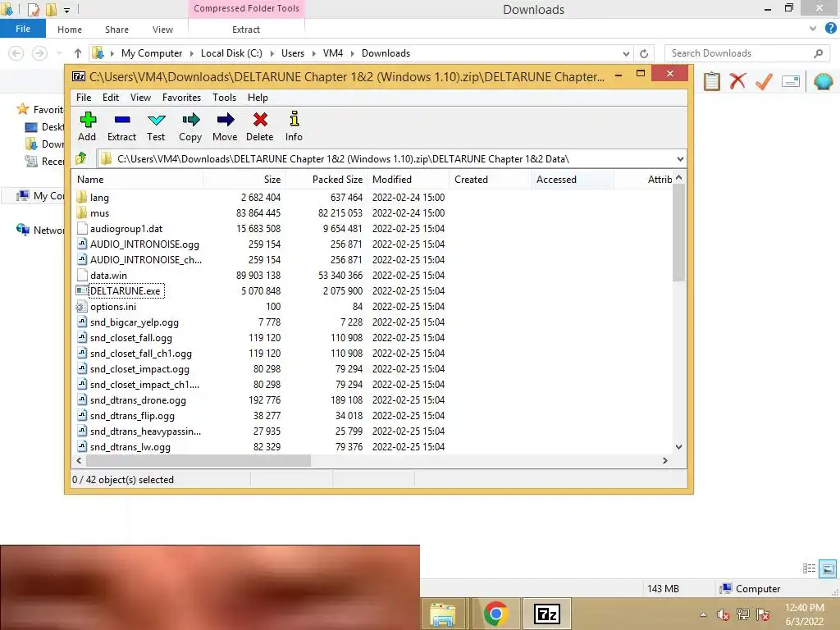Expand the VM4 breadcrumb arrow
Screen dimensions: 840x630
(x=352, y=53)
